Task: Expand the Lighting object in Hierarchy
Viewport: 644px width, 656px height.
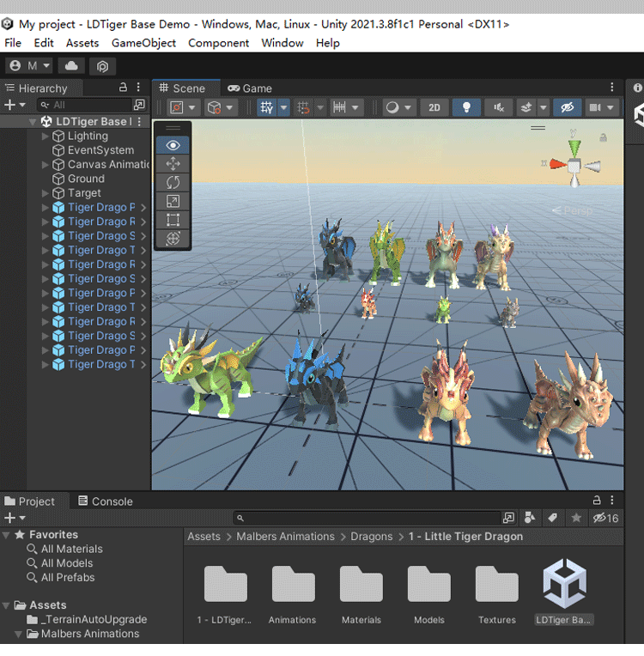Action: pos(46,136)
